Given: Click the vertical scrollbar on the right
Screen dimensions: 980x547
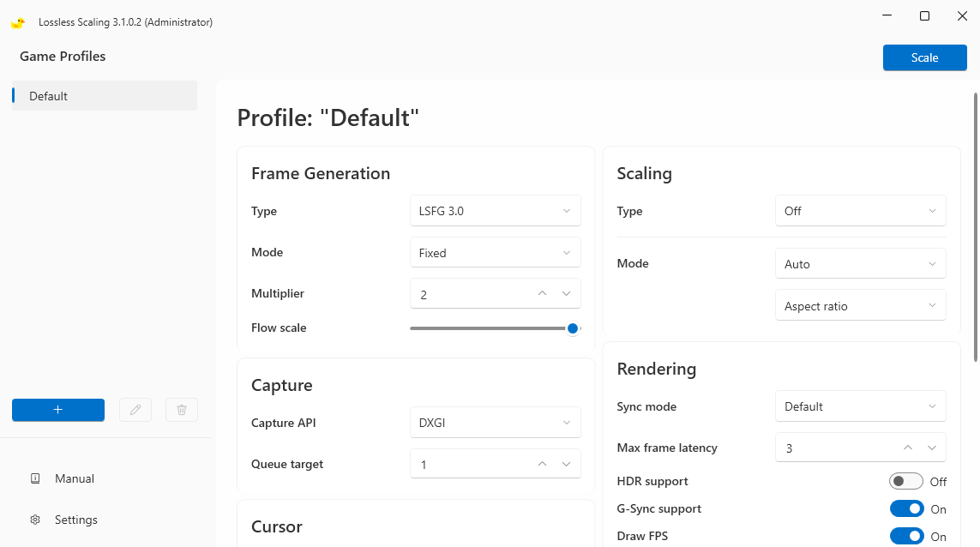Looking at the screenshot, I should pos(976,227).
